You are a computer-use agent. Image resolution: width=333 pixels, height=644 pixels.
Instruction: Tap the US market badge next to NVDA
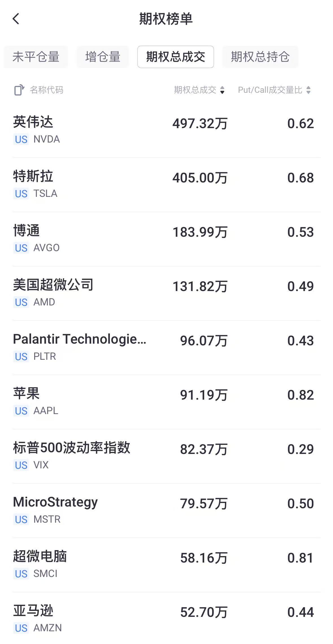[x=21, y=139]
